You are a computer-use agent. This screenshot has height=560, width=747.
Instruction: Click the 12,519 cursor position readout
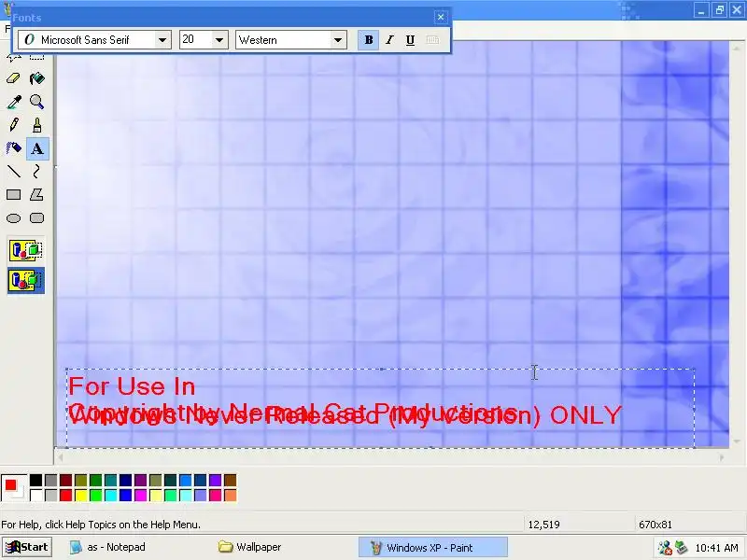[543, 525]
